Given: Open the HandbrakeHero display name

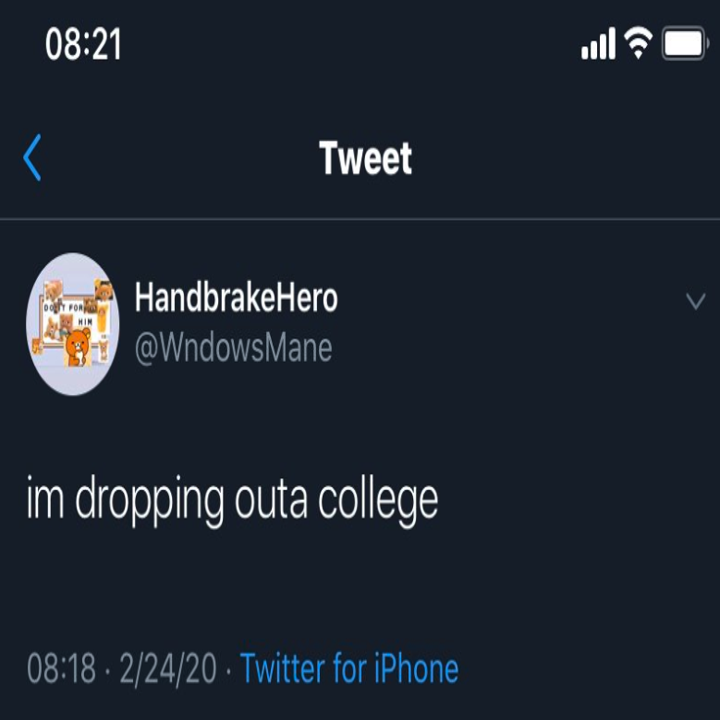Looking at the screenshot, I should tap(236, 297).
